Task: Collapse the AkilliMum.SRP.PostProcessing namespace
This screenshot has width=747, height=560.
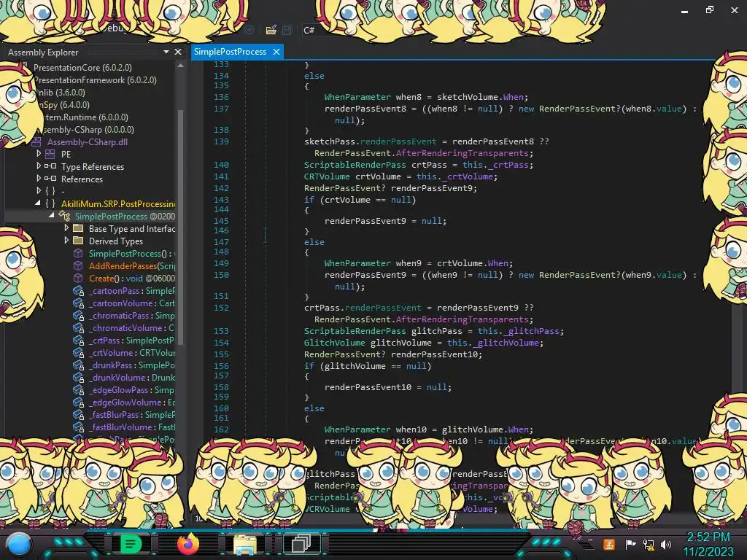Action: 38,203
